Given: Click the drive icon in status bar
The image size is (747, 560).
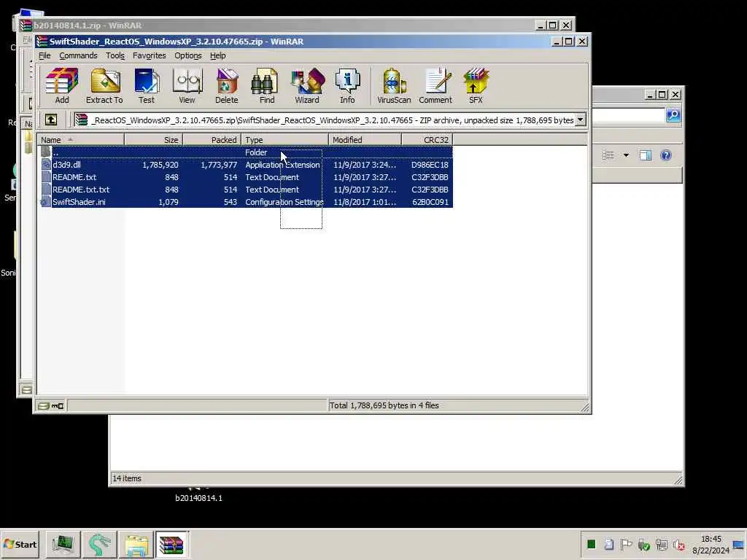Looking at the screenshot, I should point(43,405).
